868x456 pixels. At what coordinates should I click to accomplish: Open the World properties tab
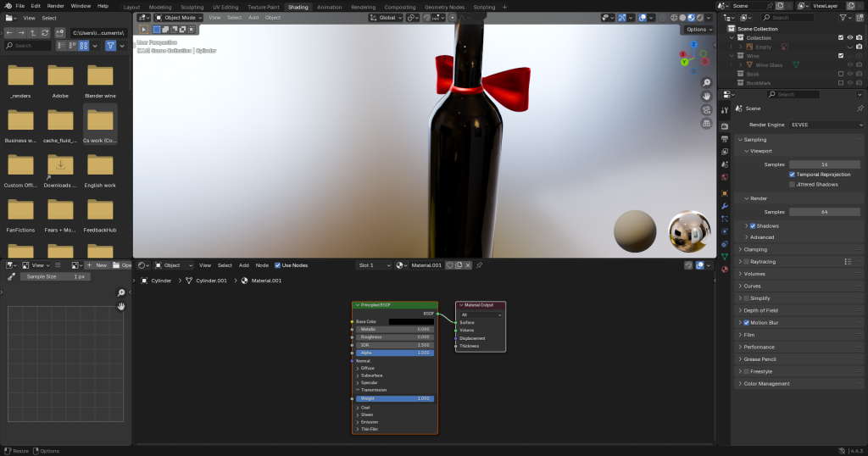click(x=725, y=177)
